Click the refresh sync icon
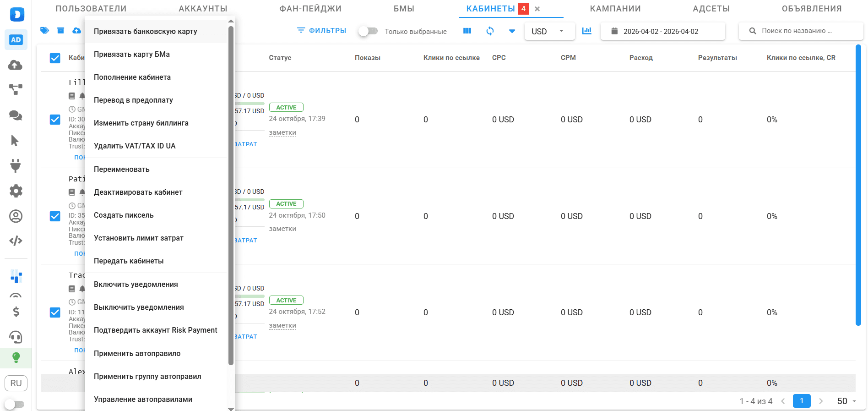The image size is (868, 411). click(x=490, y=31)
